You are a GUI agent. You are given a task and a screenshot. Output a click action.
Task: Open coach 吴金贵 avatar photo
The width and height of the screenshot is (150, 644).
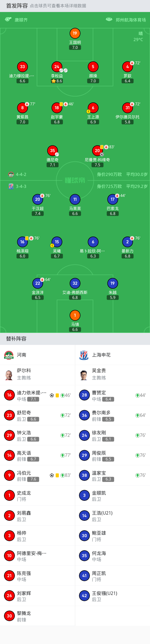[84, 375]
